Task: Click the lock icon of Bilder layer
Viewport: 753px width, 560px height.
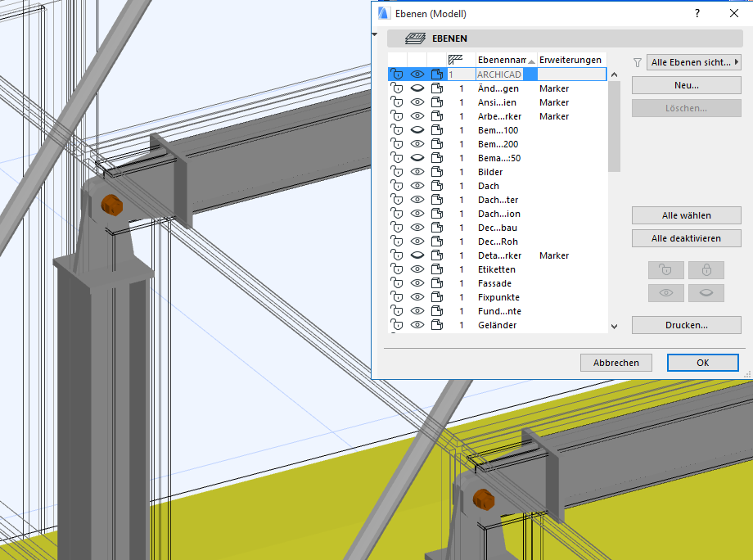Action: click(x=396, y=172)
